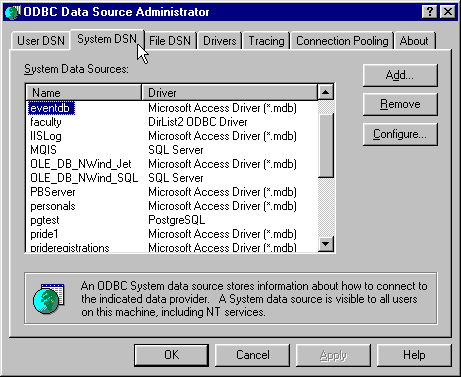The height and width of the screenshot is (377, 461).
Task: Click IISLog's Microsoft Access Driver cell
Action: tap(222, 136)
